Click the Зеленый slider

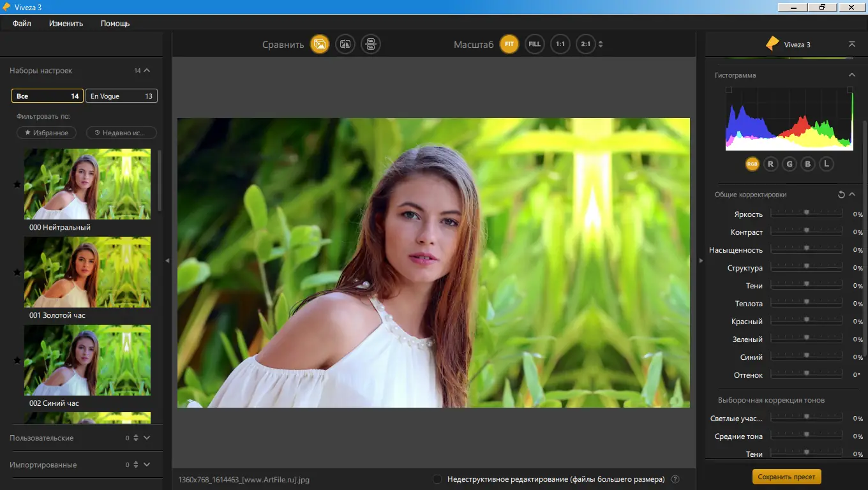pyautogui.click(x=807, y=339)
